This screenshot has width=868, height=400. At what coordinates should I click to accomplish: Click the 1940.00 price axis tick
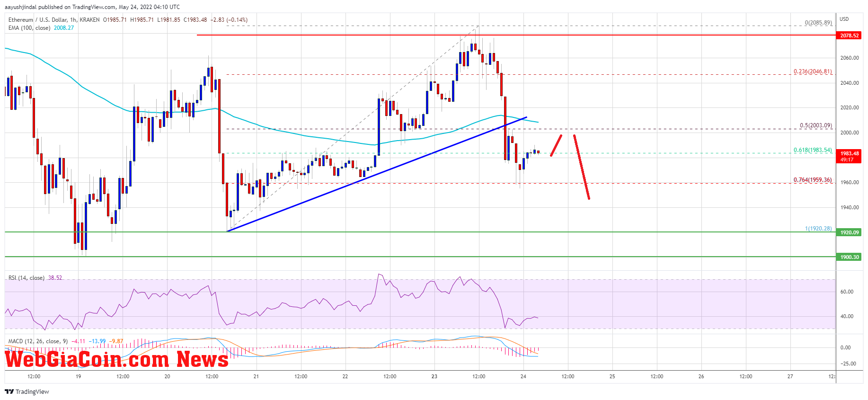pos(849,207)
